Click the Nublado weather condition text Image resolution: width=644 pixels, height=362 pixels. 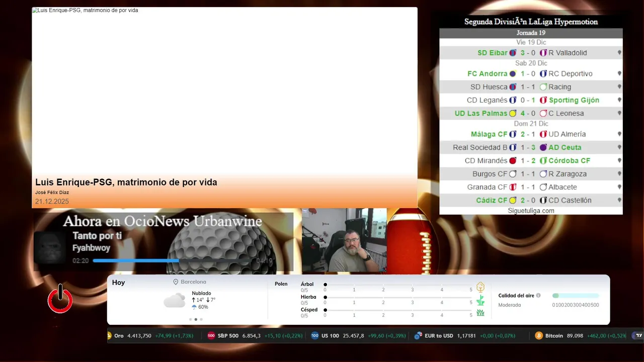[x=201, y=293]
